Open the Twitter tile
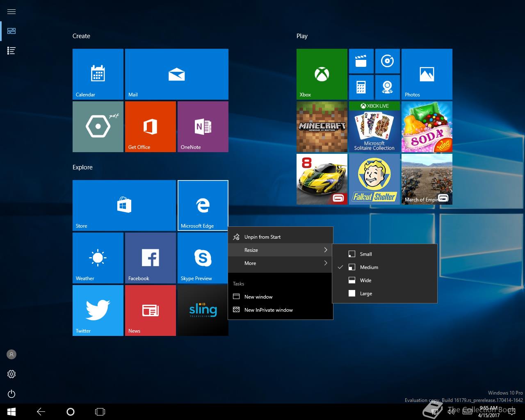The image size is (525, 420). 98,310
